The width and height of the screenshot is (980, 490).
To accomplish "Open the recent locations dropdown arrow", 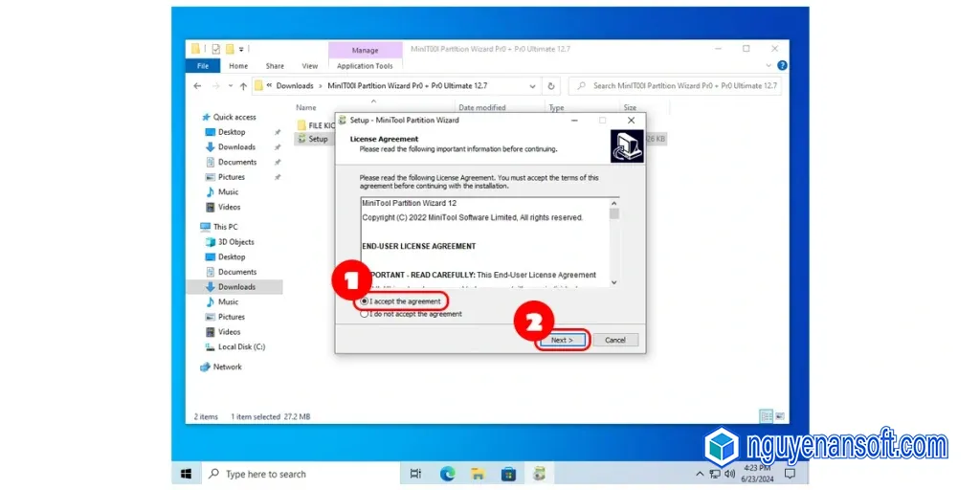I will pyautogui.click(x=231, y=86).
